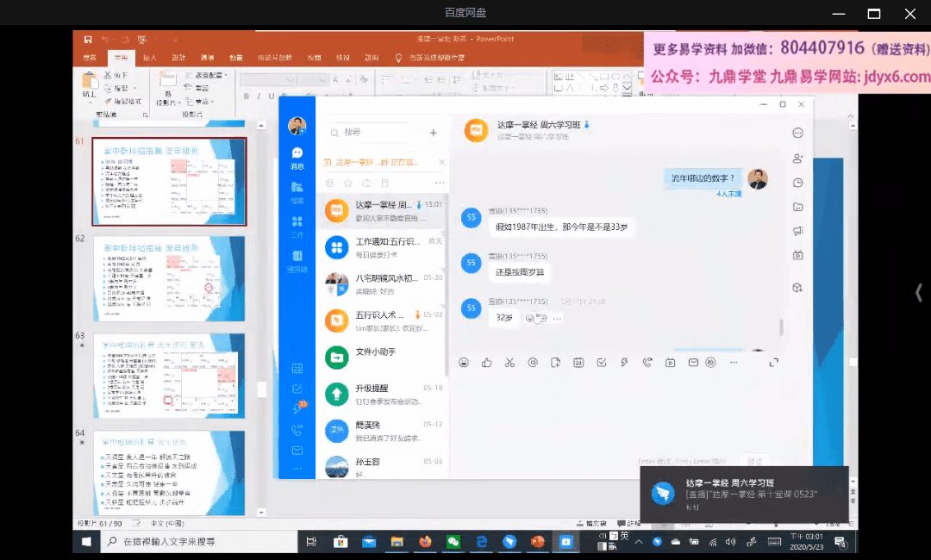Screen dimensions: 931x560
Task: Open the 工作 workbench sidebar icon
Action: click(x=297, y=224)
